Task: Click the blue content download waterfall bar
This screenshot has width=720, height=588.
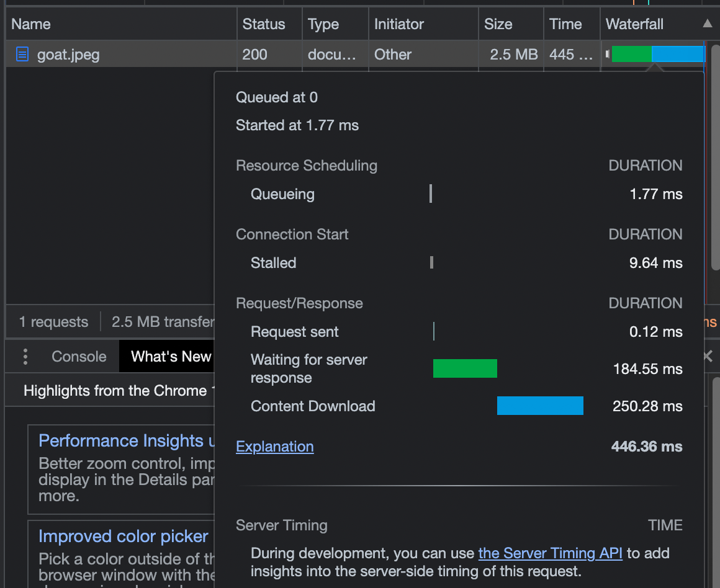Action: [x=678, y=54]
